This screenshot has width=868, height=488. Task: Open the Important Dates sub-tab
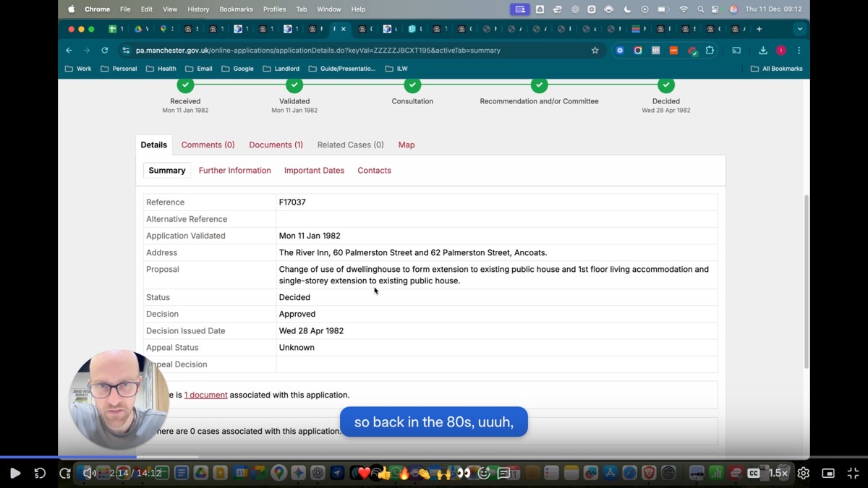(314, 171)
